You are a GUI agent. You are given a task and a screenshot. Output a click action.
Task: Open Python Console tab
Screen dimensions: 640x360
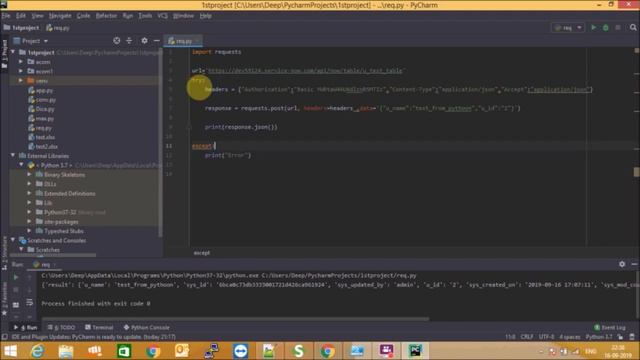click(147, 327)
